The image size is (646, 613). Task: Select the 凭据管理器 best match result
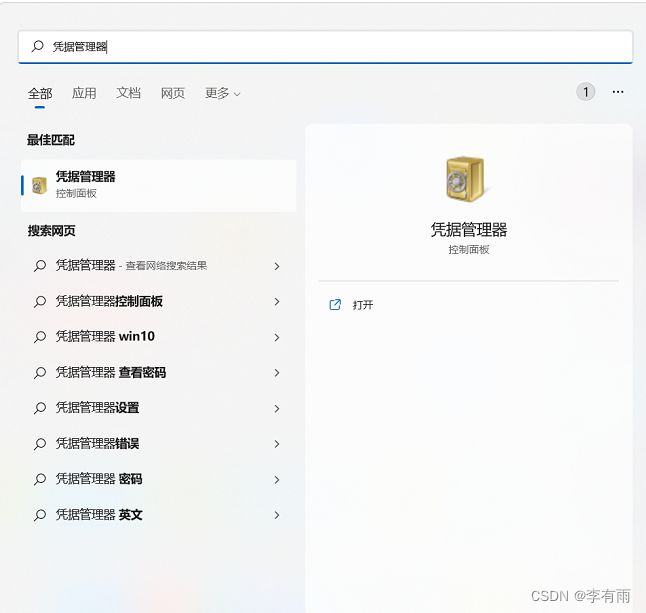pos(159,185)
